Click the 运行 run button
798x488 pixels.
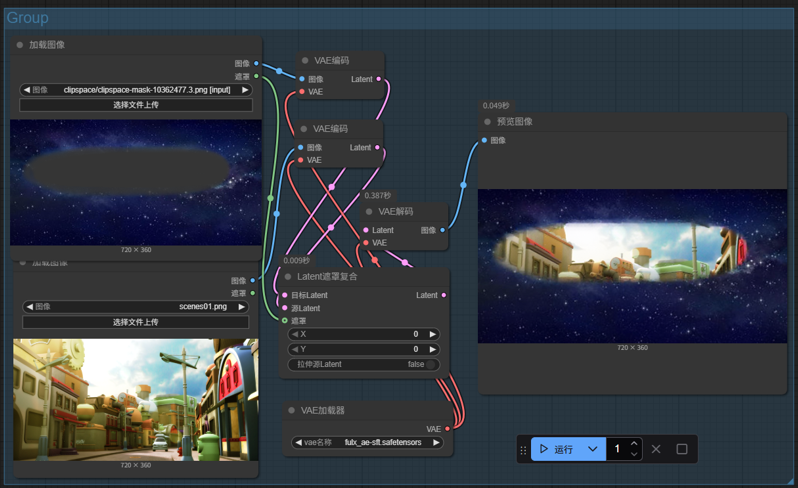557,449
